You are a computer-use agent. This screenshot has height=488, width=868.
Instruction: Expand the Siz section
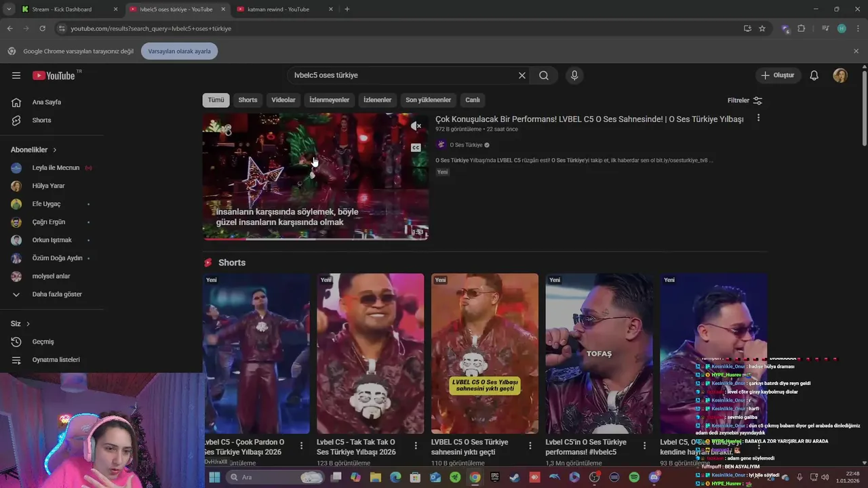point(20,324)
